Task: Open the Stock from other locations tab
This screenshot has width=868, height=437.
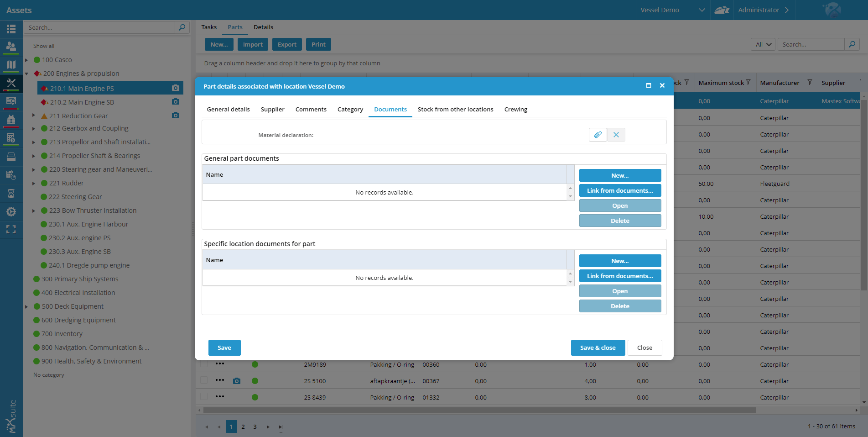Action: click(x=455, y=109)
